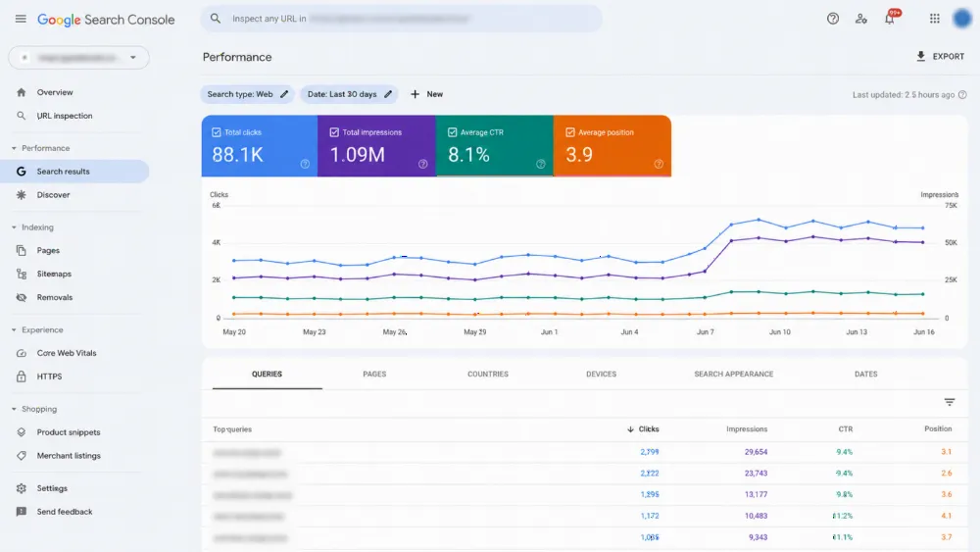Image resolution: width=980 pixels, height=552 pixels.
Task: Click the Sitemaps icon in sidebar
Action: [x=22, y=274]
